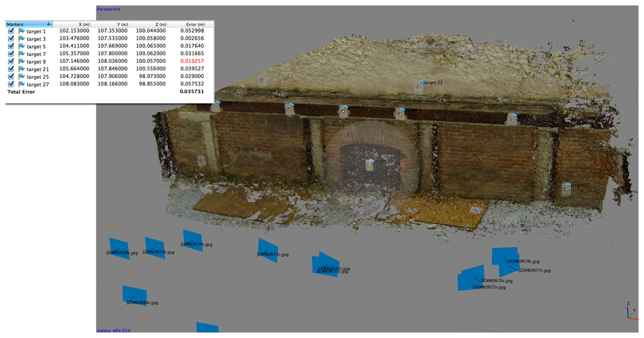Viewport: 644px width, 338px height.
Task: Select the target 27 marker flag on the wall
Action: coord(568,187)
